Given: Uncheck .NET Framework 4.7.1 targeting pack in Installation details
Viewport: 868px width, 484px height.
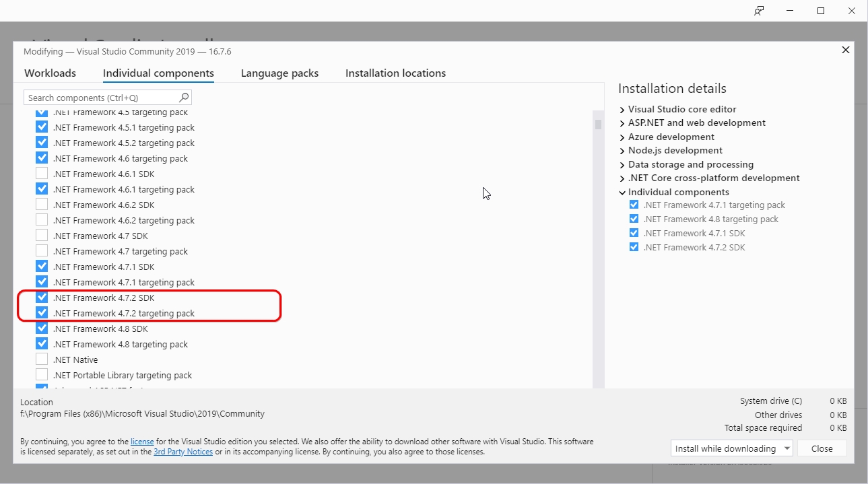Looking at the screenshot, I should tap(634, 205).
